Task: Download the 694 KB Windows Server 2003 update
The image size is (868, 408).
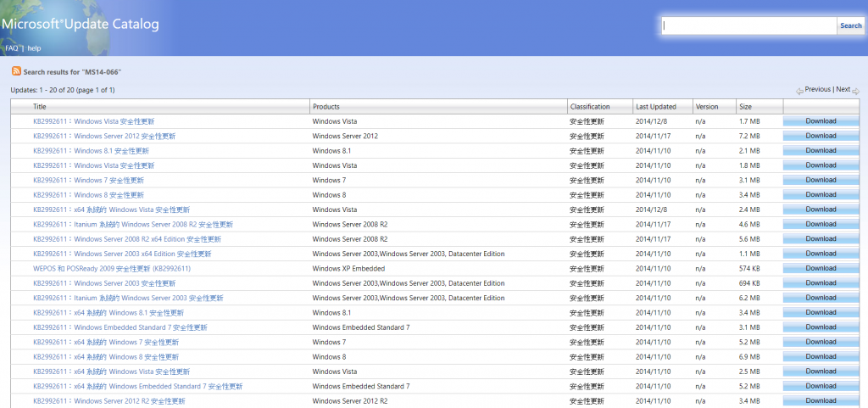Action: click(x=821, y=283)
